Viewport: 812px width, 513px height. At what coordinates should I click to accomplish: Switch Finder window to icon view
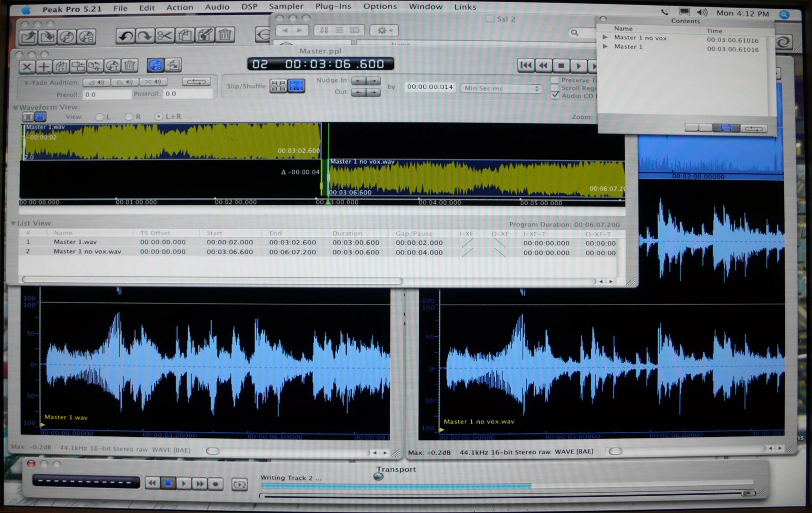click(324, 30)
